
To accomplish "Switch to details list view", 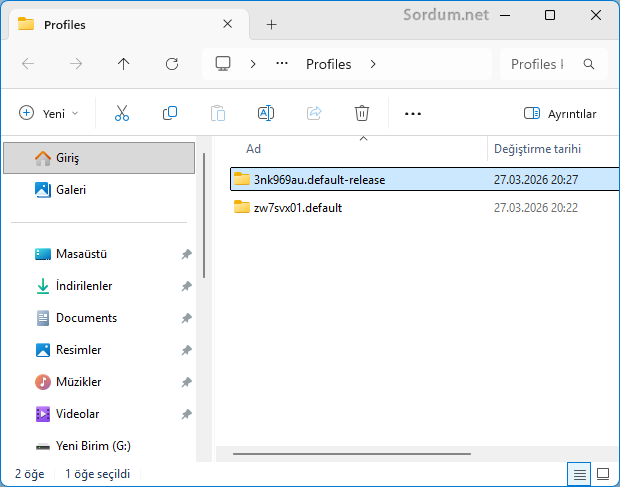I will pyautogui.click(x=580, y=474).
